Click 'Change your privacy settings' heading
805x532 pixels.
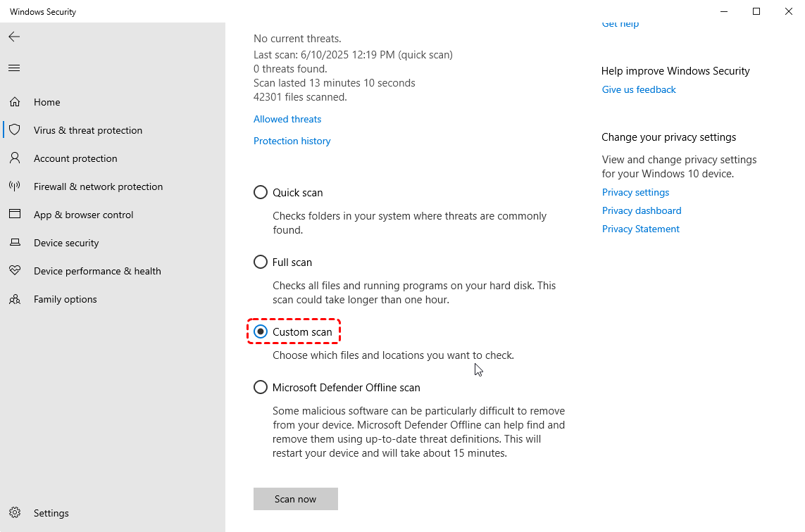coord(669,137)
